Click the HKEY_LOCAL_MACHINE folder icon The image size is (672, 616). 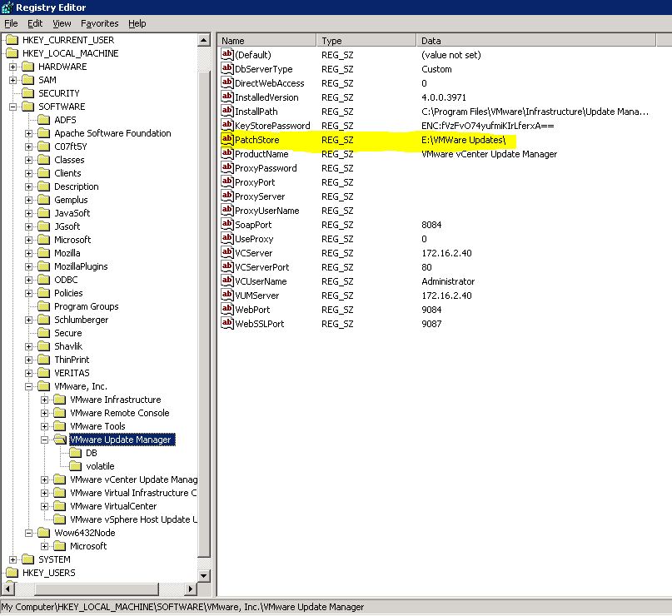[12, 53]
